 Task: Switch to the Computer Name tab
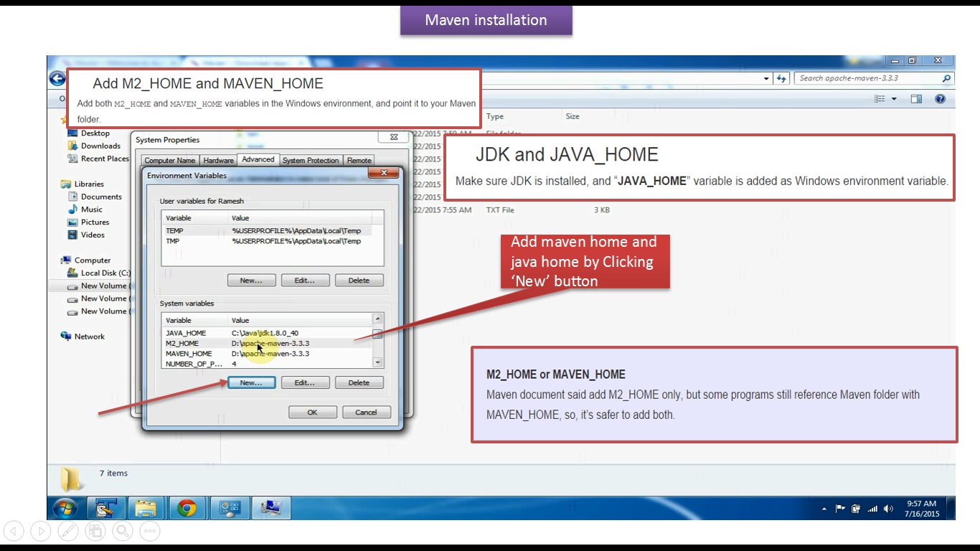tap(170, 161)
